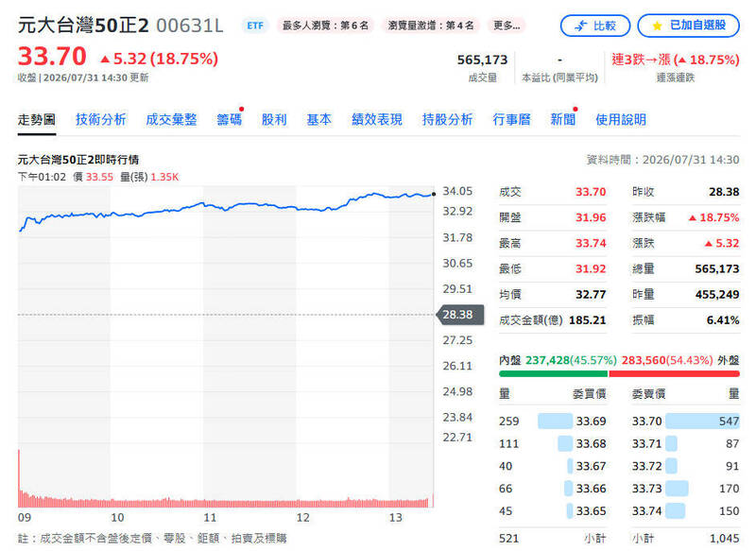Switch to the 績效表現 tab
756x551 pixels.
[377, 119]
